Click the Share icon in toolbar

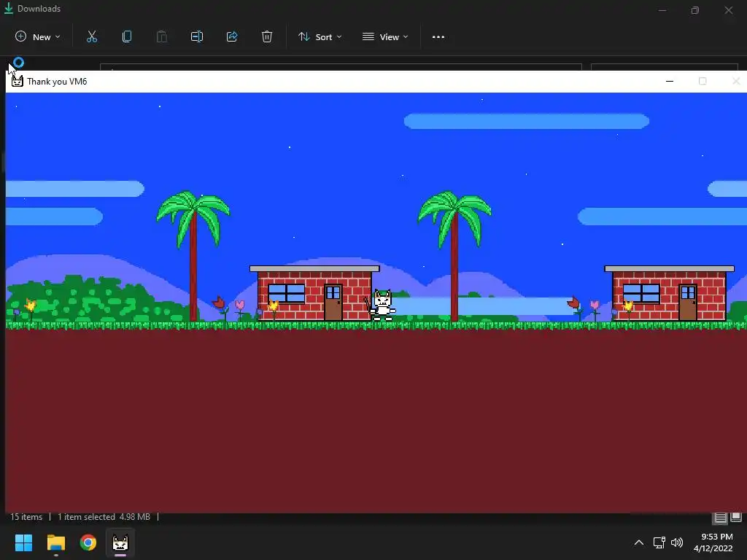(232, 36)
